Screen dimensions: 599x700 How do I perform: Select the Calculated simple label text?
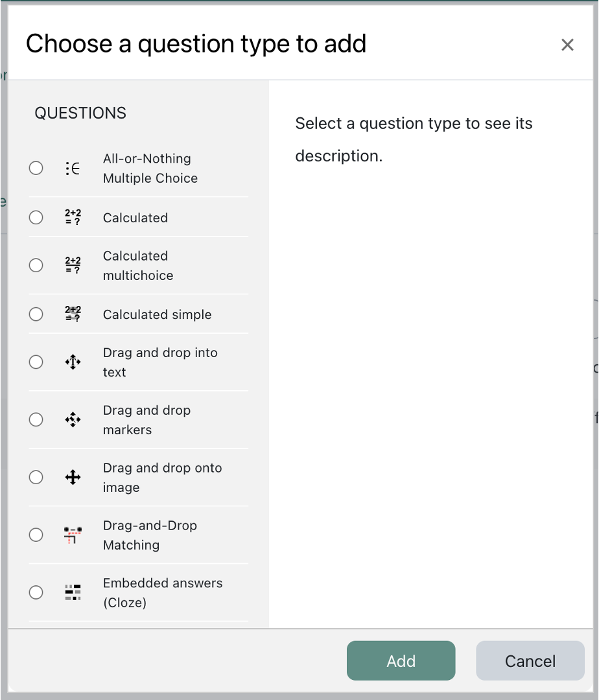point(156,314)
